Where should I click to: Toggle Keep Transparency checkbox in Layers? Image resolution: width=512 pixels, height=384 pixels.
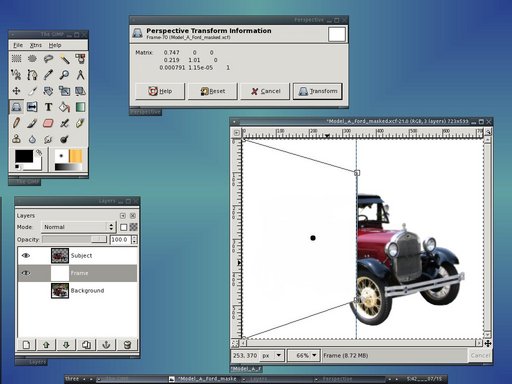point(124,227)
